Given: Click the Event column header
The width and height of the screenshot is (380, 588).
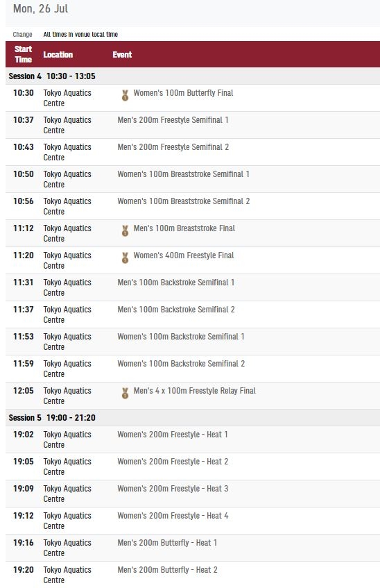Looking at the screenshot, I should pos(122,55).
